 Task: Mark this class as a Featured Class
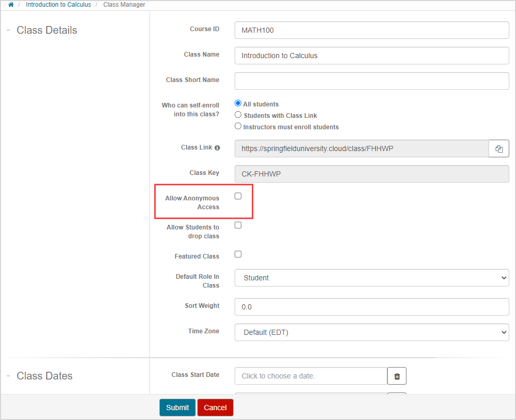(x=238, y=254)
